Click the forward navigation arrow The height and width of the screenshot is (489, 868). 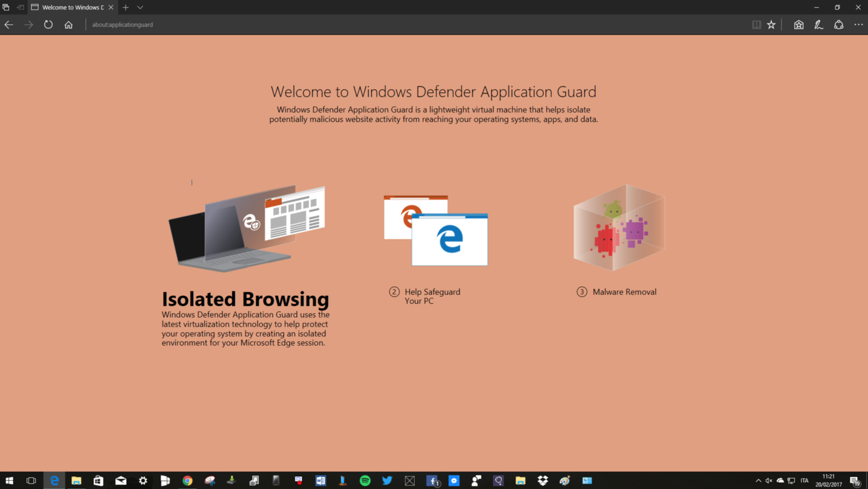(29, 25)
